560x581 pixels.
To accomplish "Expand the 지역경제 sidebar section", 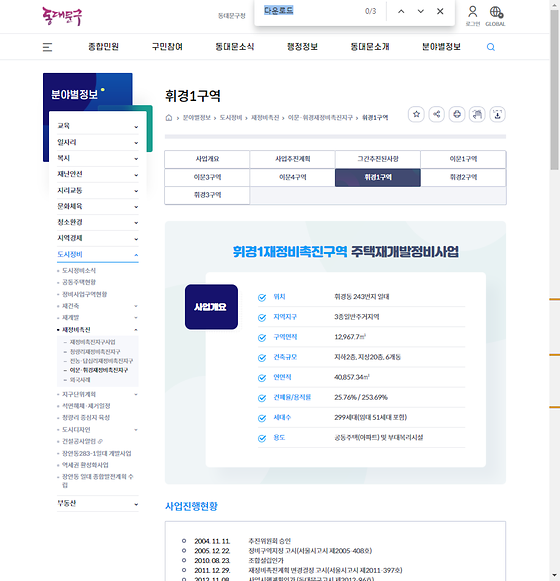I will (98, 238).
